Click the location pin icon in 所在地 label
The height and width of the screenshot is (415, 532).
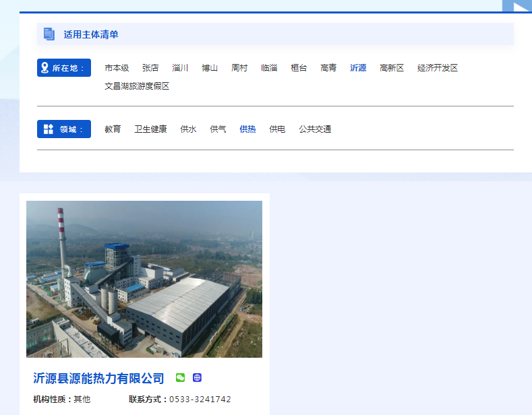(45, 68)
